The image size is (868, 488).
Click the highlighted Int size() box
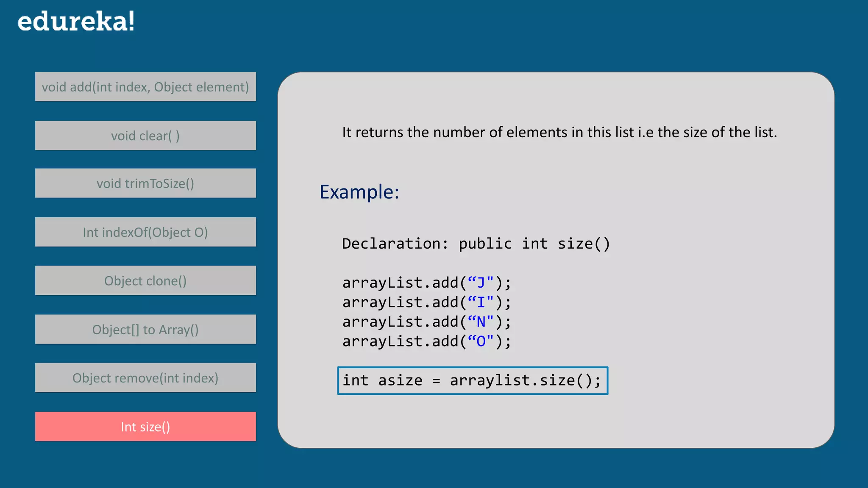145,427
